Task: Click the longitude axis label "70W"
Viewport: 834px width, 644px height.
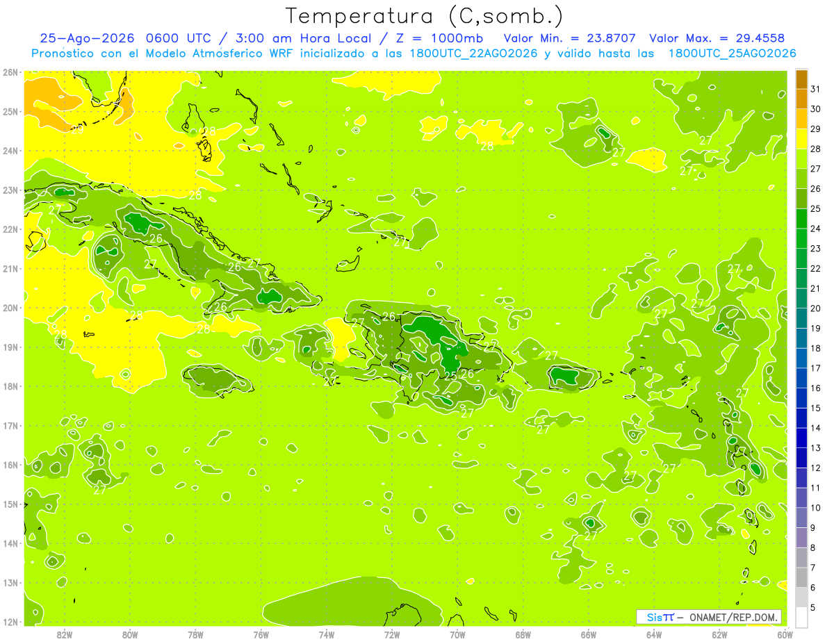Action: pyautogui.click(x=457, y=634)
